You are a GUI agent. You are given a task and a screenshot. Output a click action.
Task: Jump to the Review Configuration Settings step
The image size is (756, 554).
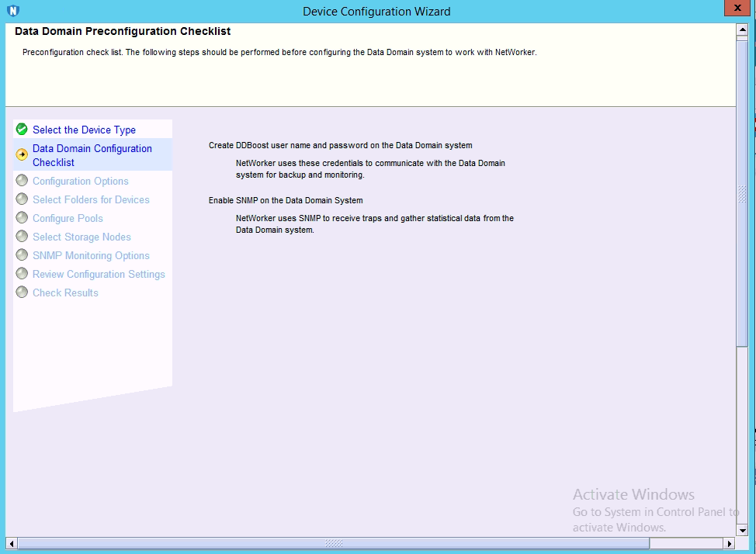[x=99, y=274]
